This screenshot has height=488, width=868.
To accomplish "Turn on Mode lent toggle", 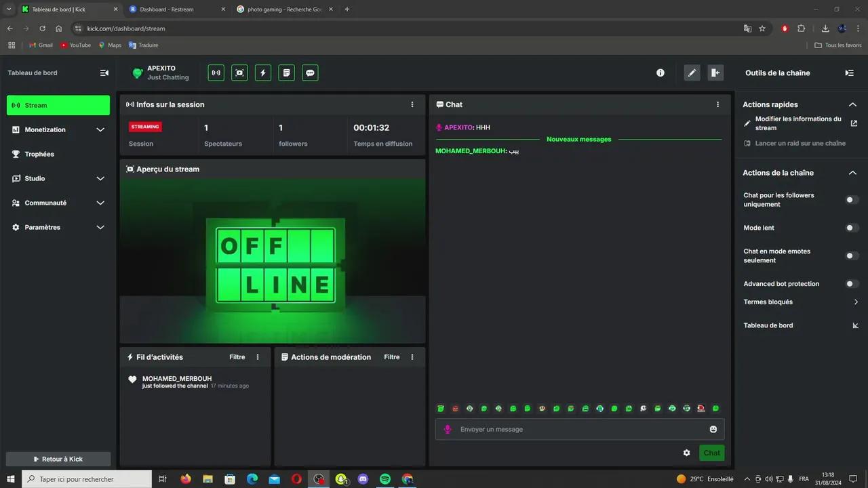I will (852, 228).
